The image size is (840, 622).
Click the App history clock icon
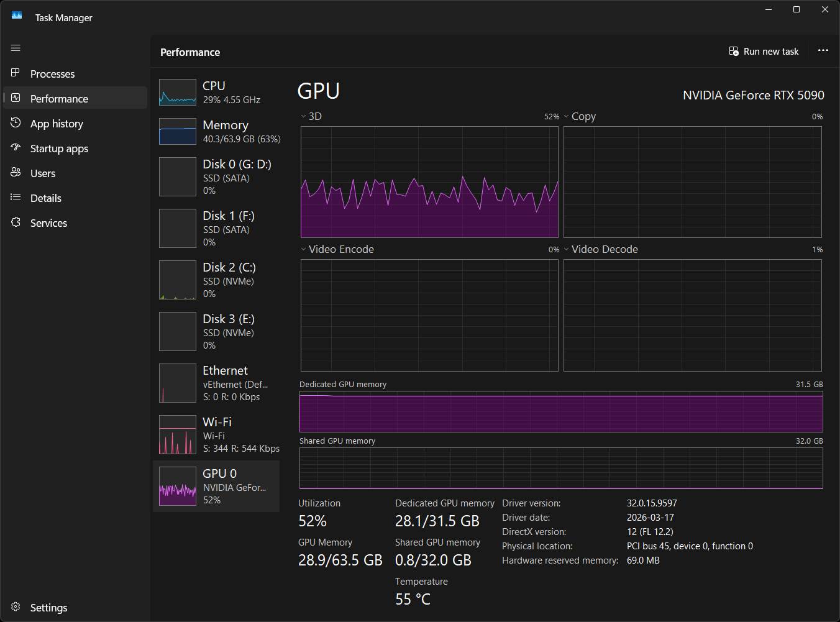16,123
